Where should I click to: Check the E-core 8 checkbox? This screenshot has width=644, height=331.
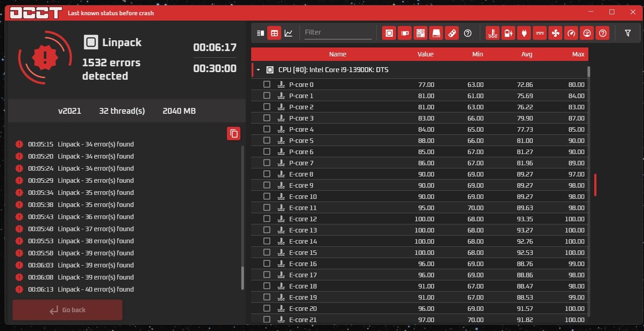click(x=267, y=174)
